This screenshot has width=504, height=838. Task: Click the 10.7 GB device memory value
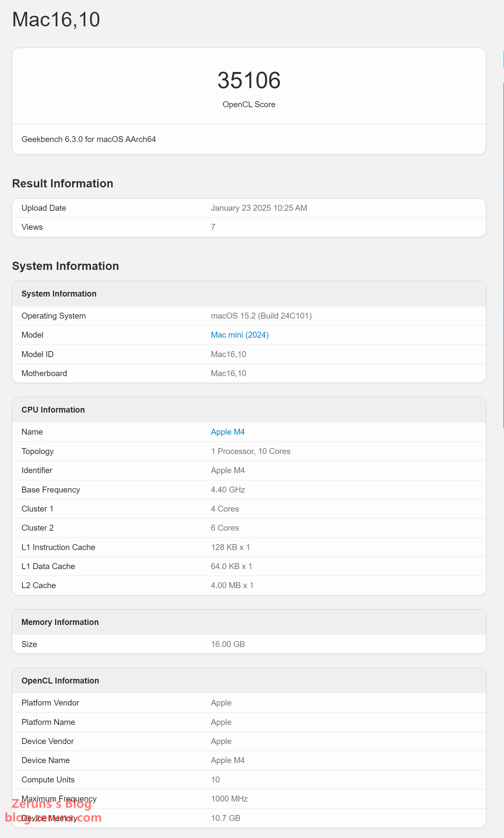[225, 818]
